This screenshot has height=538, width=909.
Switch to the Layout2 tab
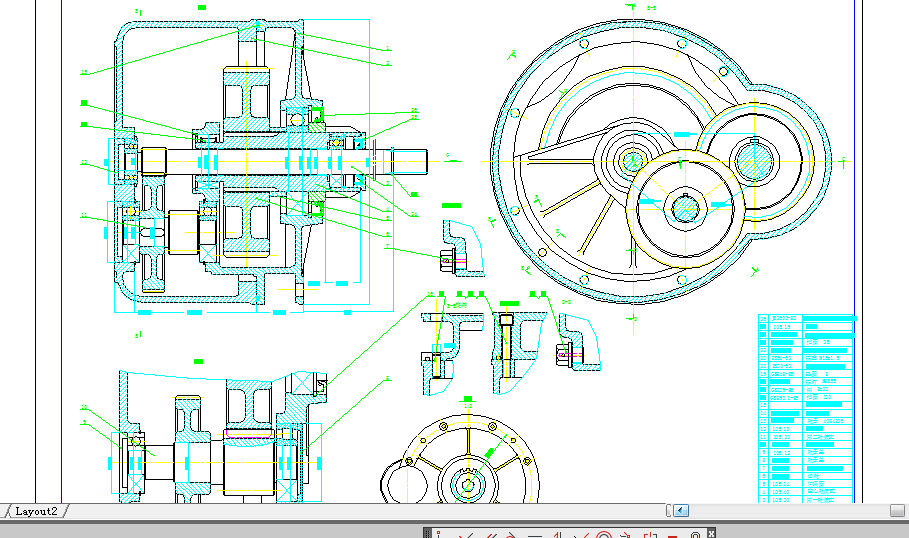tap(36, 511)
